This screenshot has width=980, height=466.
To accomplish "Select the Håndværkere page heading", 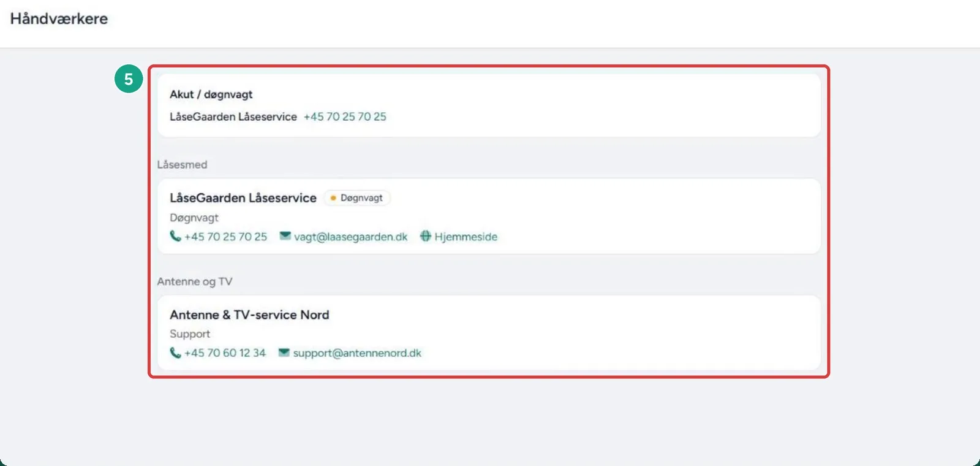I will (59, 19).
